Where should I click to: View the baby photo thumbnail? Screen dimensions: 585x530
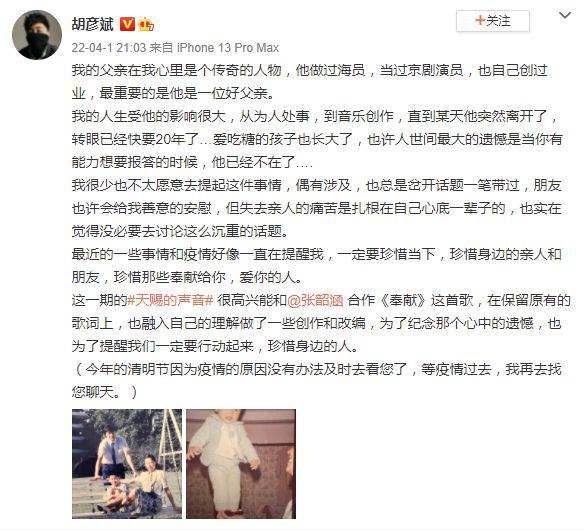point(241,464)
